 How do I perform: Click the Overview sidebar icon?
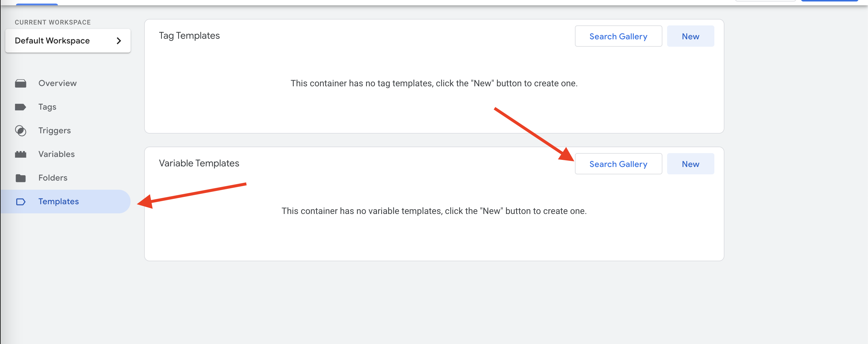(21, 83)
